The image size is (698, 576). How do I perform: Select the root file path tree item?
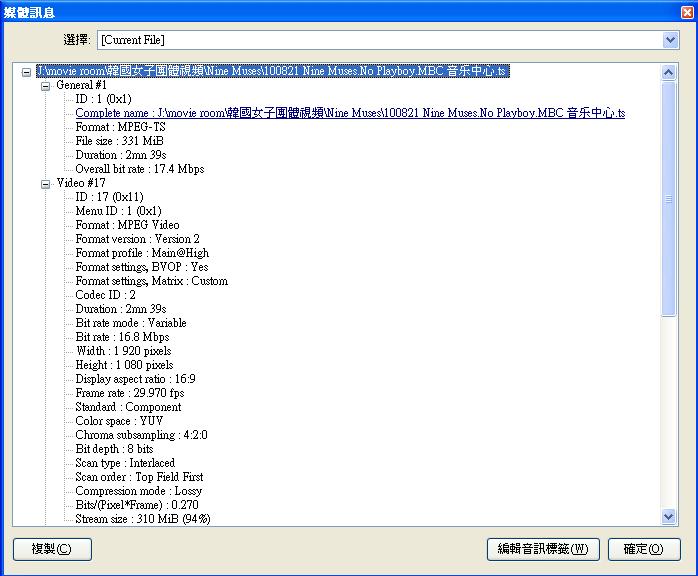[272, 71]
